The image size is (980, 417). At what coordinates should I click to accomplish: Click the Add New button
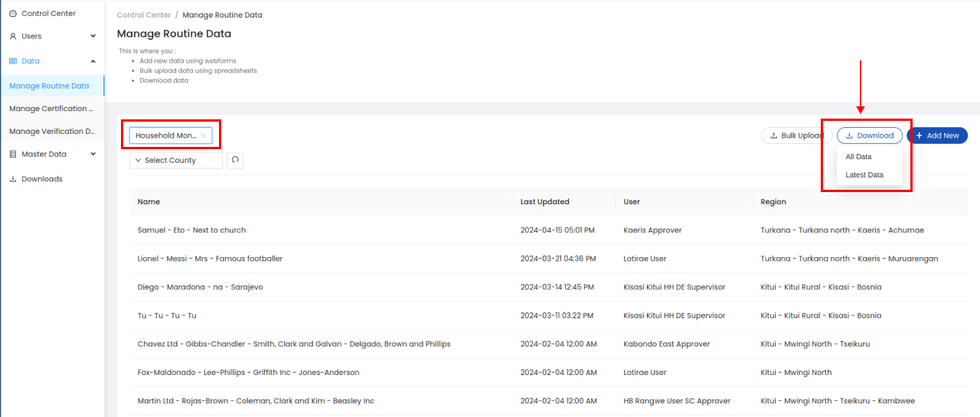[937, 135]
